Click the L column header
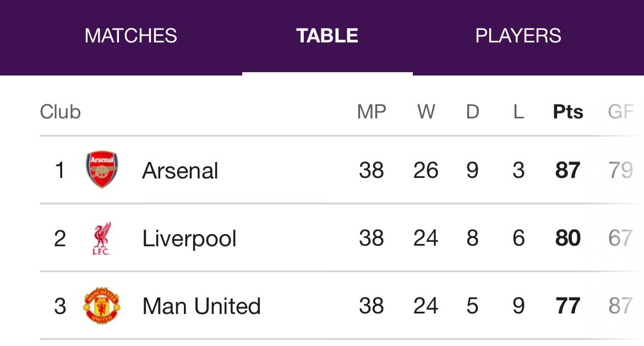 pos(519,112)
